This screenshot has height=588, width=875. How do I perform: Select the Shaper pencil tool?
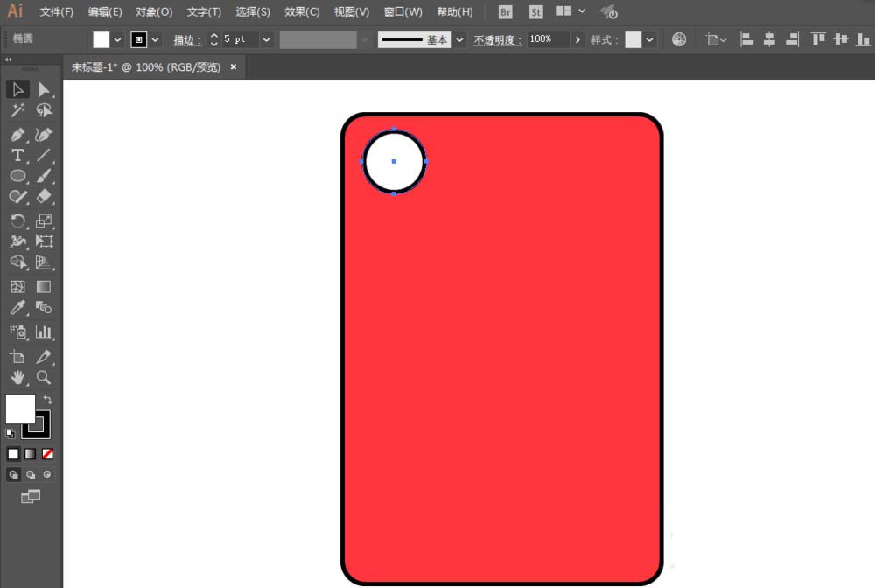click(x=17, y=196)
